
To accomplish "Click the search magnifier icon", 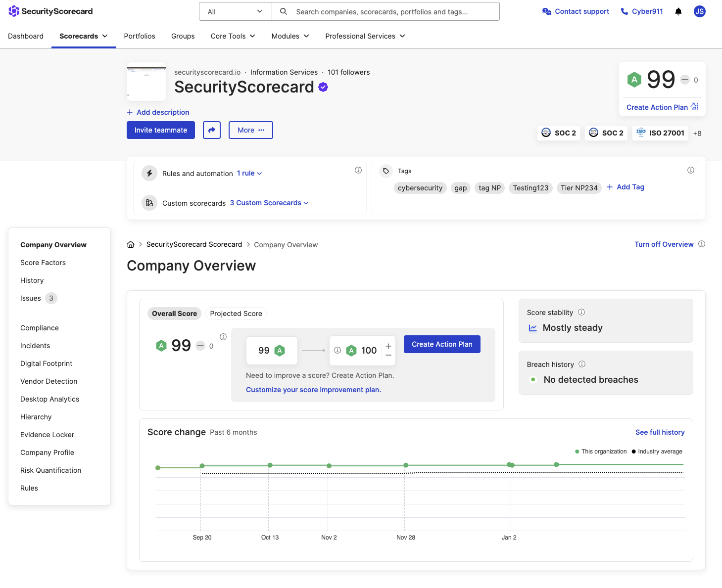I will [x=284, y=11].
